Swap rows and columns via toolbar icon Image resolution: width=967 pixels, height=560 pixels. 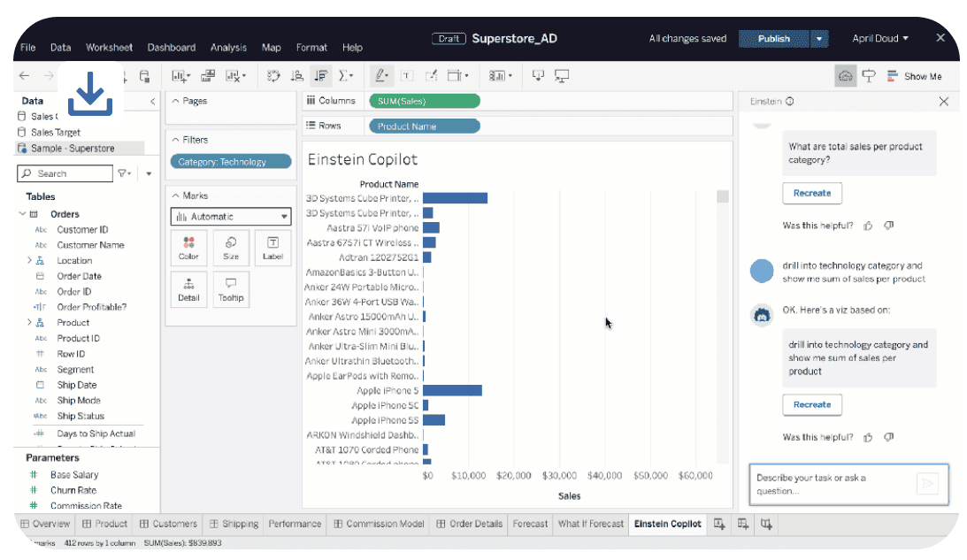coord(273,76)
